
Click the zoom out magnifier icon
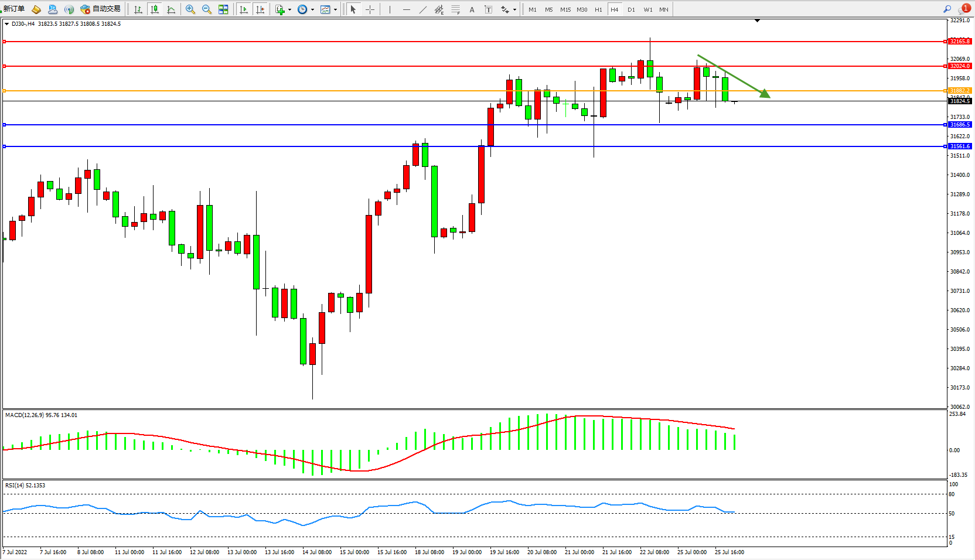(207, 9)
